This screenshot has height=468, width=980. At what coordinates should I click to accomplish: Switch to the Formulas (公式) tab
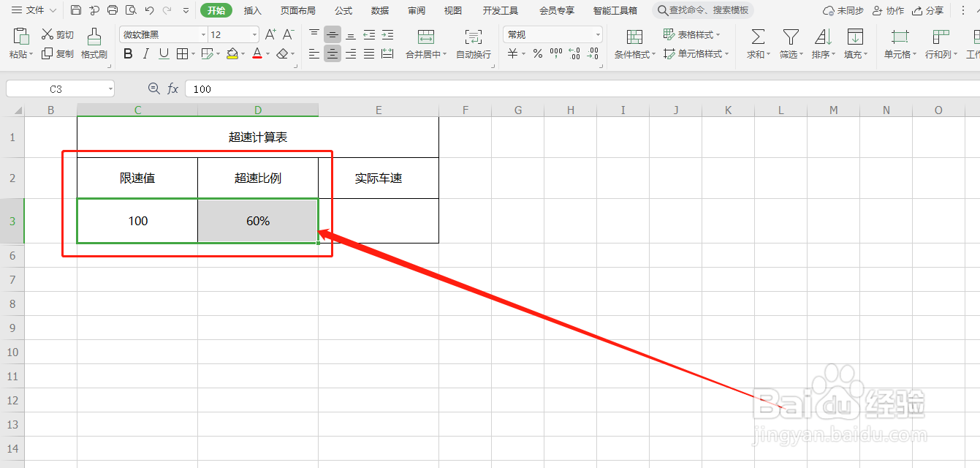click(x=343, y=10)
